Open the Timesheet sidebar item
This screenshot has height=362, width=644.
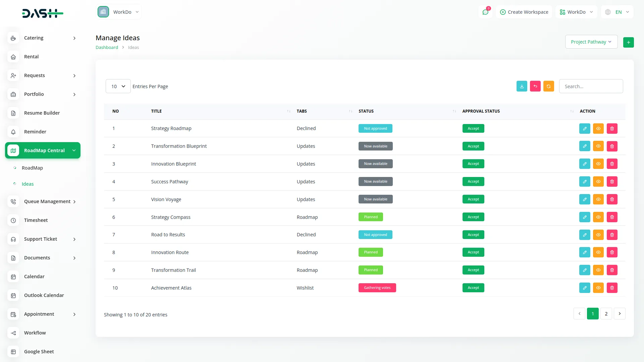(36, 220)
